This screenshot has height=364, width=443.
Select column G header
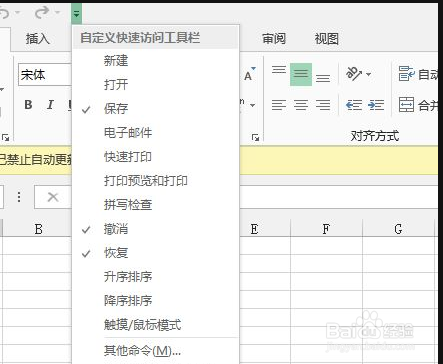pos(398,229)
